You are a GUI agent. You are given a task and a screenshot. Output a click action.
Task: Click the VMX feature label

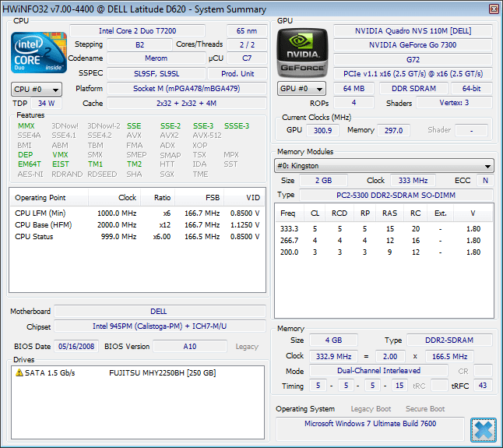point(60,155)
